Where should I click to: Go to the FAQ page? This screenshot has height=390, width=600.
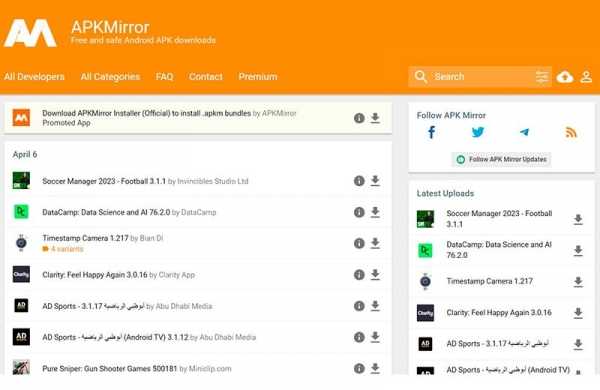(164, 77)
